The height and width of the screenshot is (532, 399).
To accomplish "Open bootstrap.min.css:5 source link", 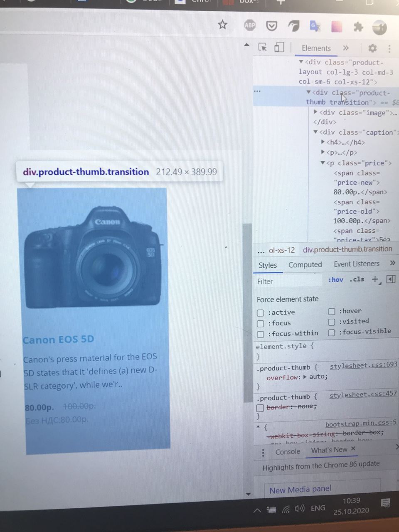I will [x=361, y=424].
